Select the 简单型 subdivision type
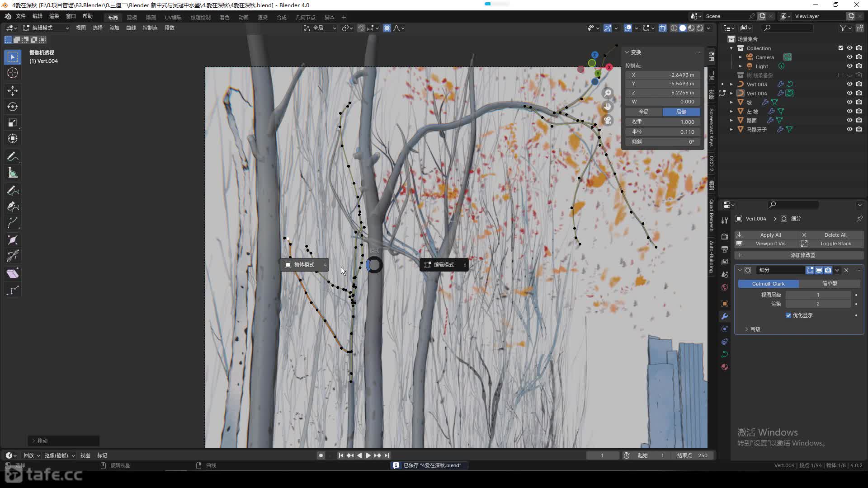This screenshot has width=868, height=488. tap(830, 284)
